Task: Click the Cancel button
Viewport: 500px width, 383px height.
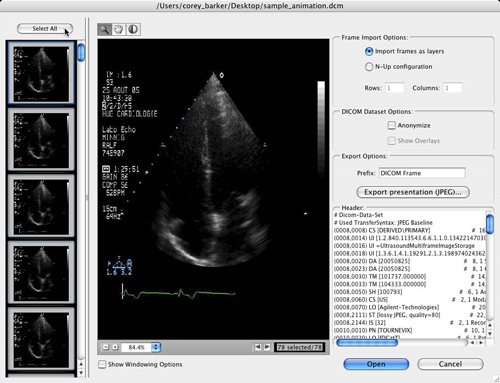Action: coord(450,364)
